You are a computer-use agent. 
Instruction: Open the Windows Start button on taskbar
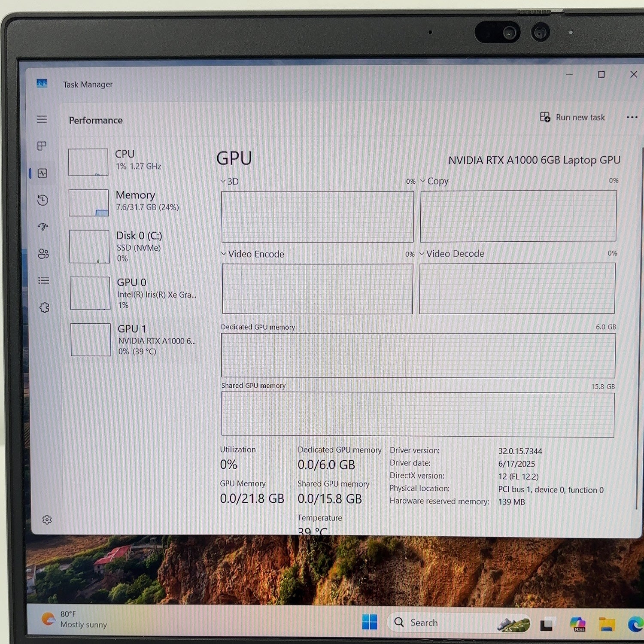tap(369, 622)
